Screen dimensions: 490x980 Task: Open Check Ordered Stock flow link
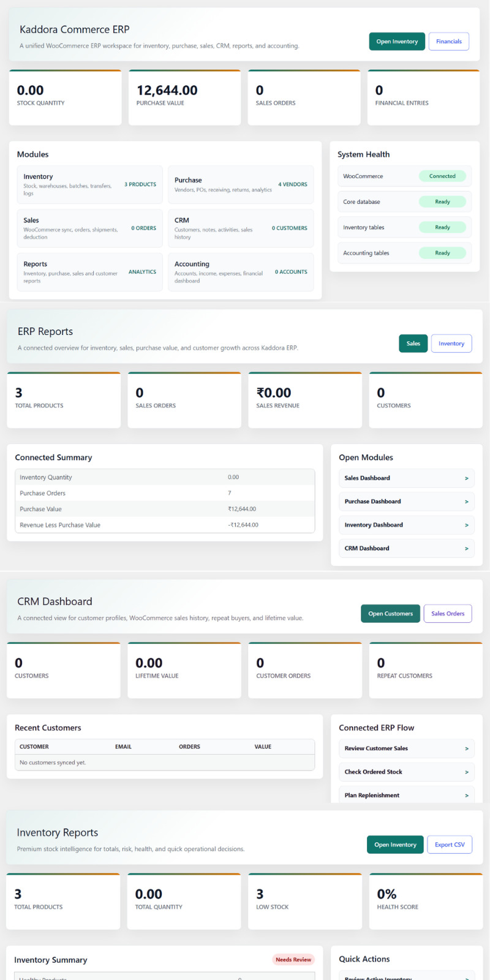tap(407, 772)
